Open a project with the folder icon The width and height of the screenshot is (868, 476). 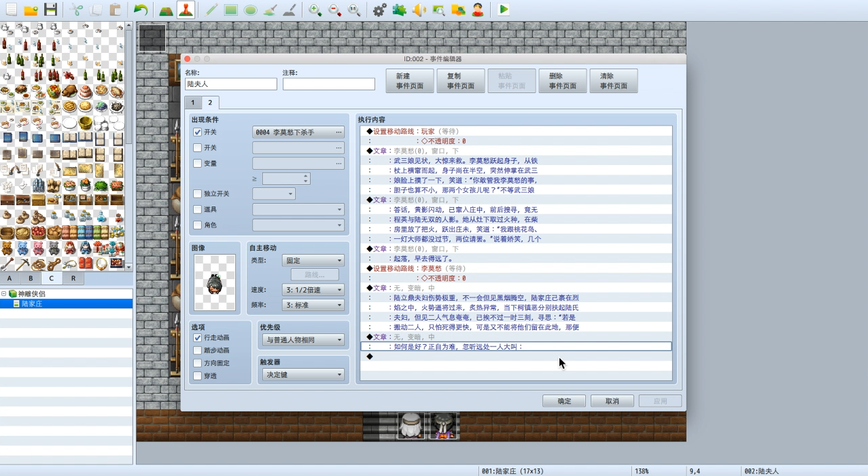pyautogui.click(x=31, y=10)
